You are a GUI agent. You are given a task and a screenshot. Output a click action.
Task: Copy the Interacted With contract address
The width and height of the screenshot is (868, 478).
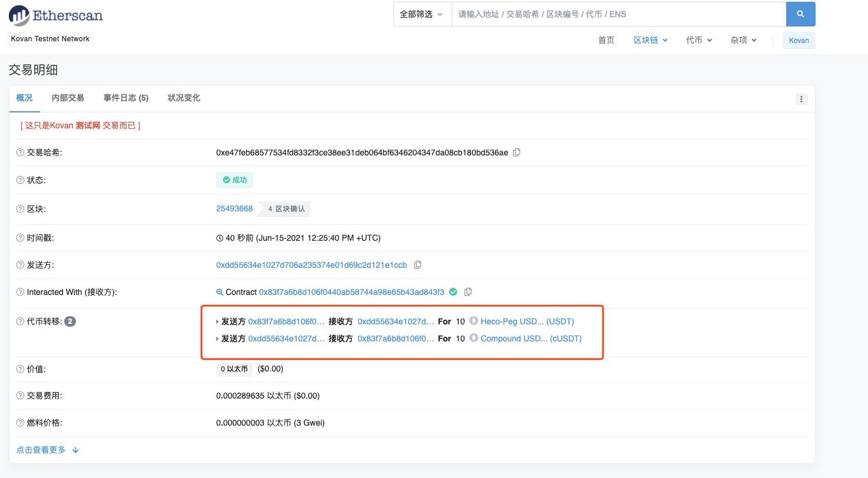coord(468,292)
